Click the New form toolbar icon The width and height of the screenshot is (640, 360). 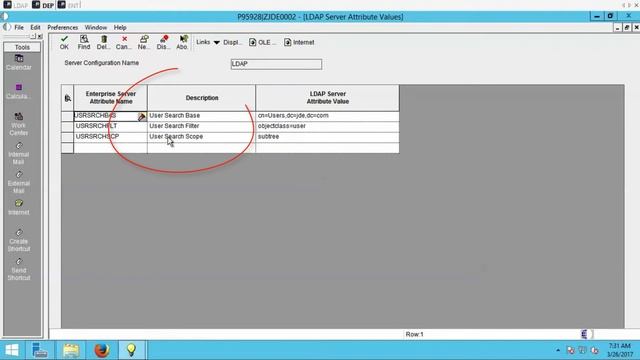tap(144, 42)
